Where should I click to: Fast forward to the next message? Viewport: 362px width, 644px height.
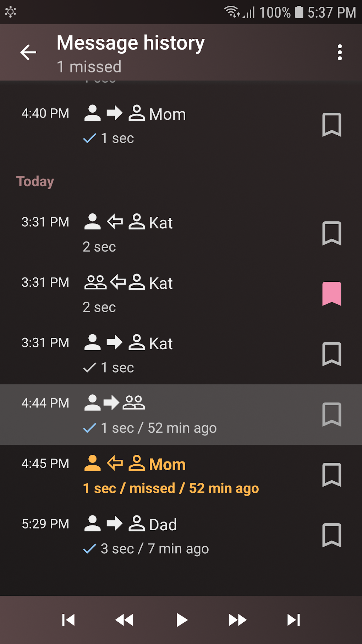click(x=237, y=620)
